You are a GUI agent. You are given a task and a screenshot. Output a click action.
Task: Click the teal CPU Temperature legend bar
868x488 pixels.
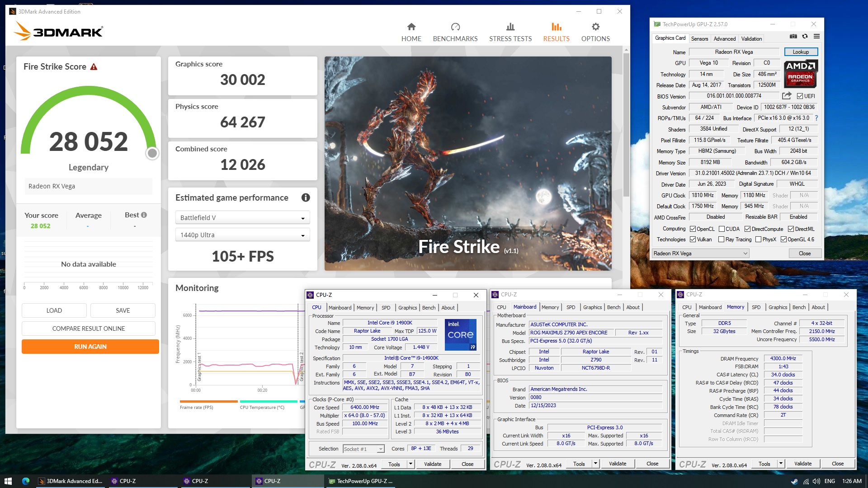click(269, 401)
